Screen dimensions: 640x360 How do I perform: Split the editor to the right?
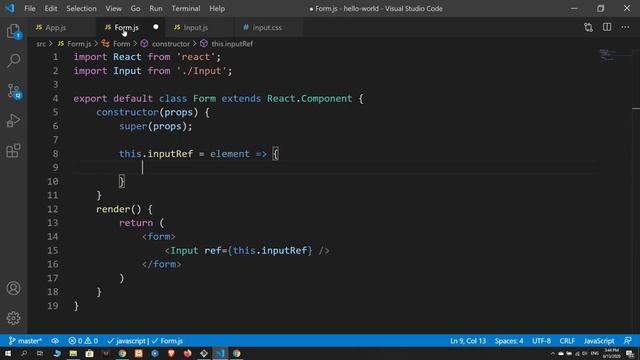point(607,27)
